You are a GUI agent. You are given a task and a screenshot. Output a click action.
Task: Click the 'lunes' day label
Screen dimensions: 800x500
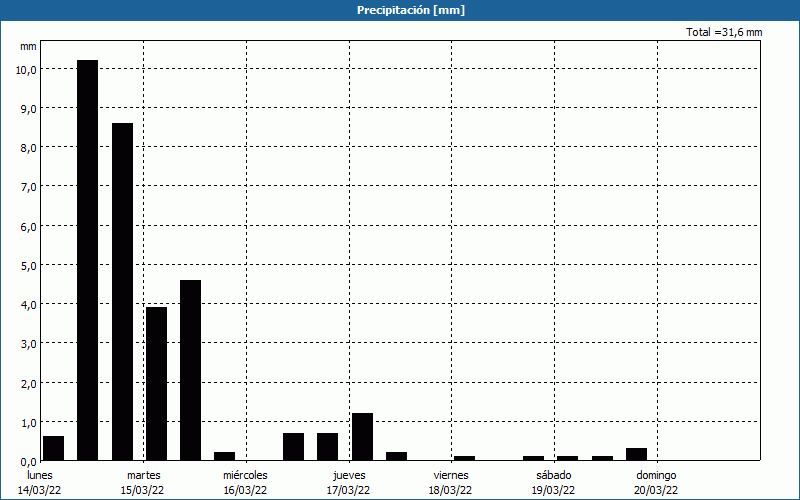pos(40,475)
